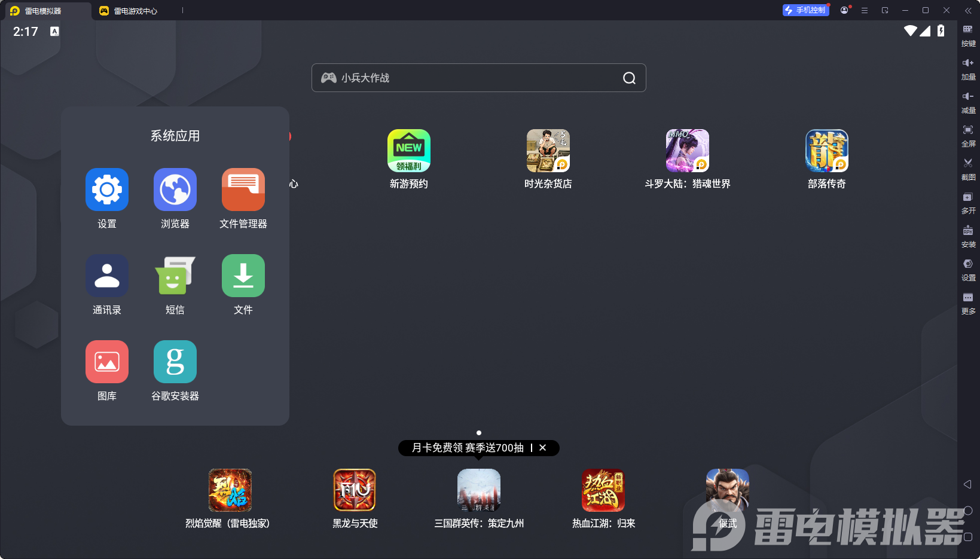The width and height of the screenshot is (980, 559).
Task: Open the user account icon in title bar
Action: point(844,10)
